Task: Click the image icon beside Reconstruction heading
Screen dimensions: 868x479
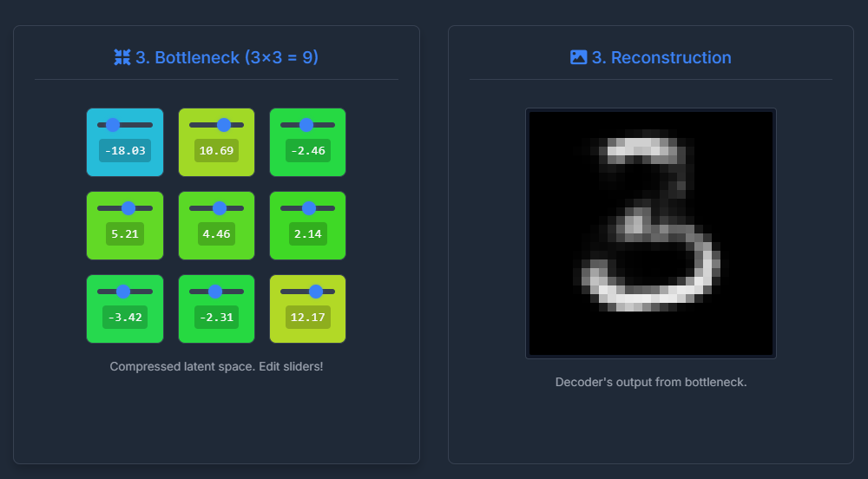Action: point(578,57)
